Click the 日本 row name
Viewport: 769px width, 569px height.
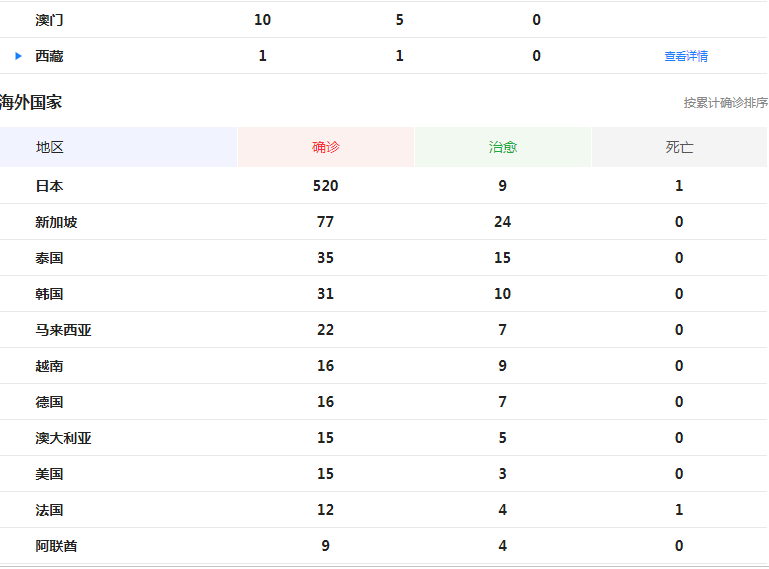tap(50, 186)
